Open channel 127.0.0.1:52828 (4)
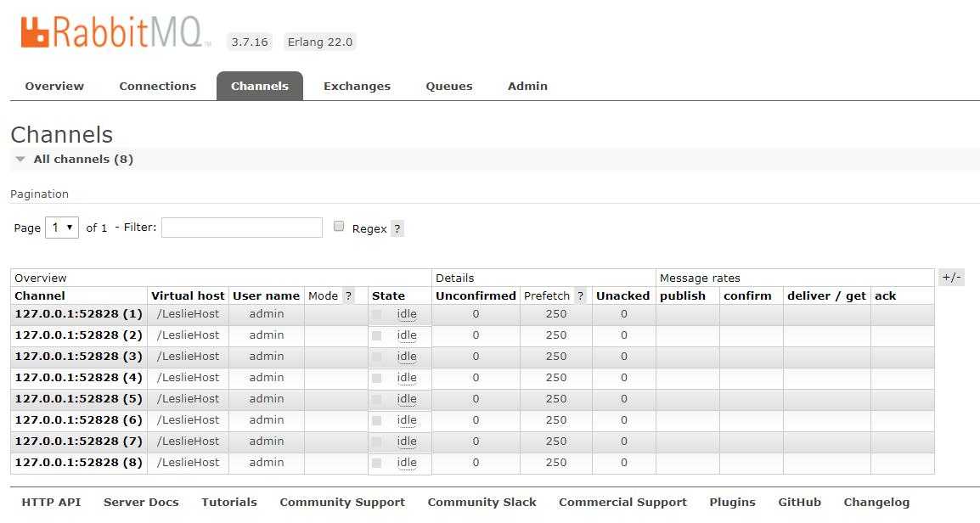Viewport: 980px width, 523px height. [79, 378]
